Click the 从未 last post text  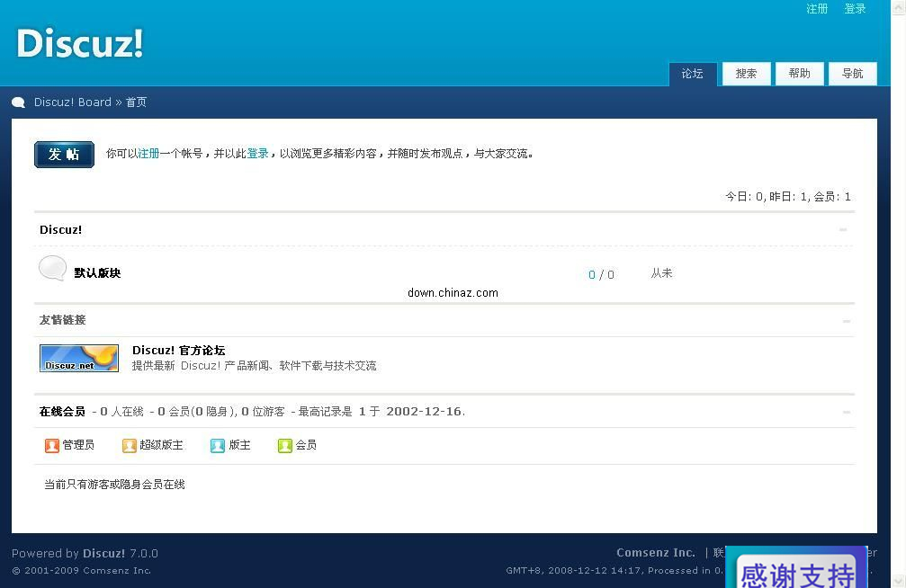[661, 273]
